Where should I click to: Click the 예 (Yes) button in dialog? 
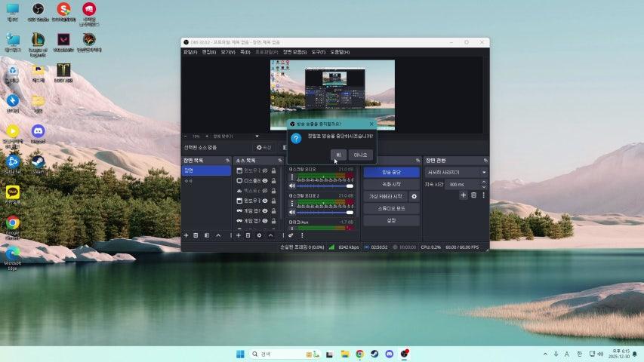click(338, 155)
